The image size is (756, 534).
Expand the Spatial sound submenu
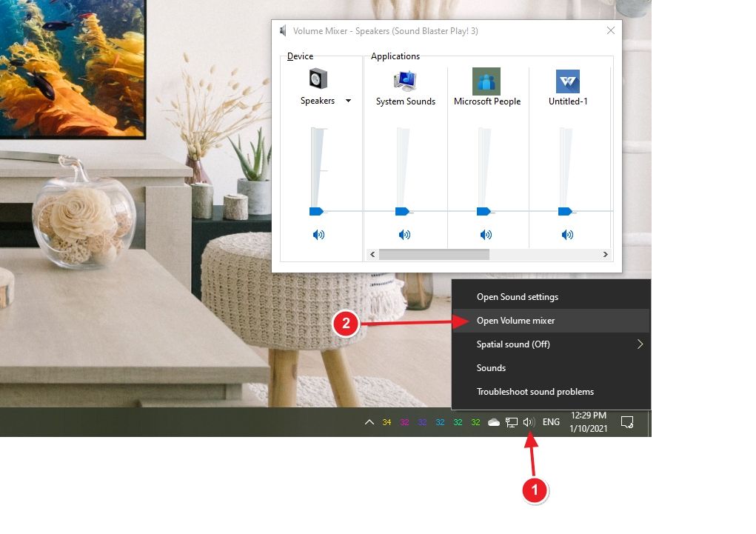coord(640,344)
